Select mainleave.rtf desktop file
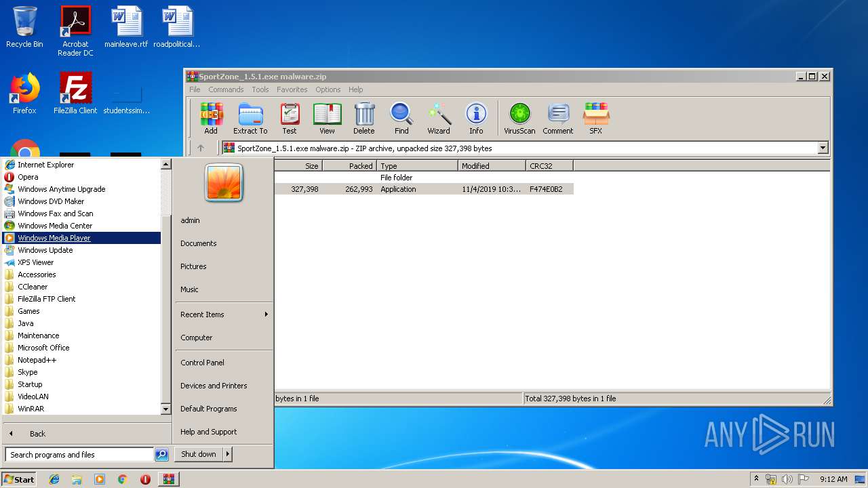The width and height of the screenshot is (868, 488). (126, 27)
